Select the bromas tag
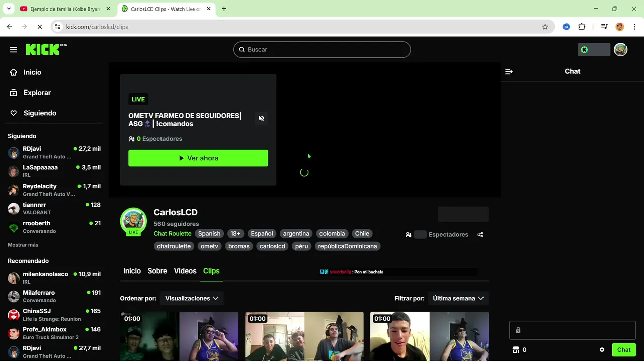 click(239, 246)
